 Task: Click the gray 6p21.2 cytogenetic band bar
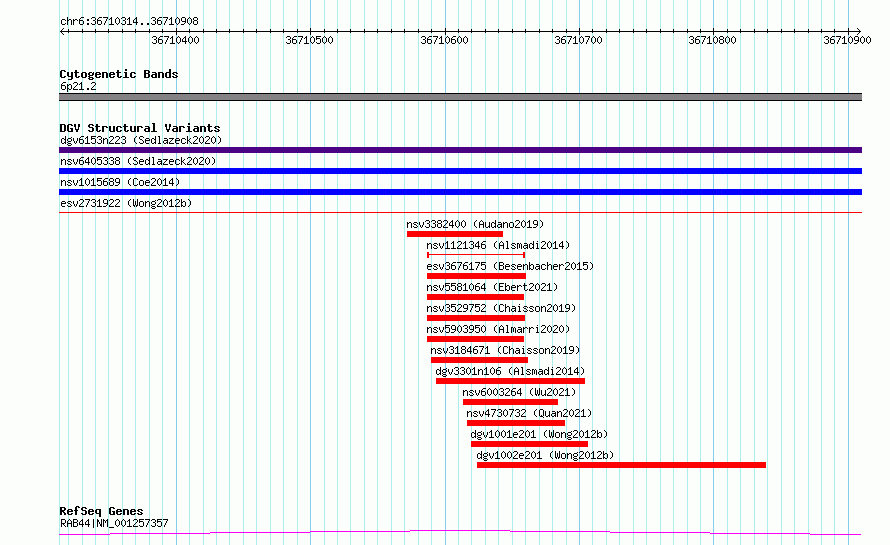click(x=460, y=97)
